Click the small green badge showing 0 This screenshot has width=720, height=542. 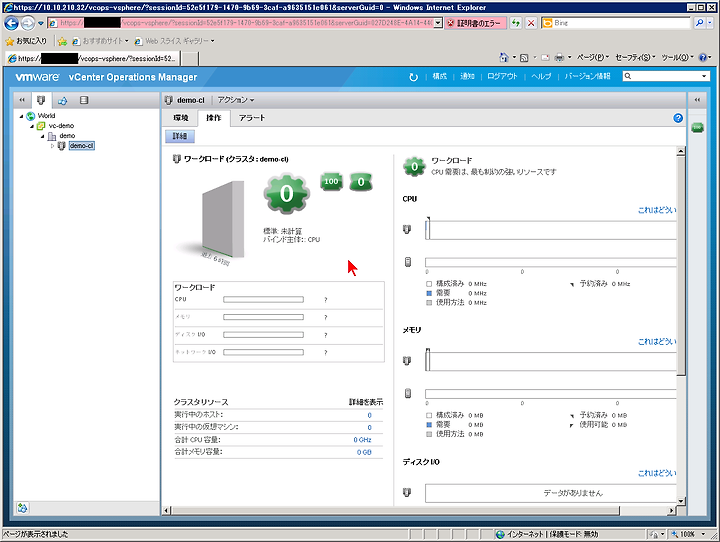361,182
